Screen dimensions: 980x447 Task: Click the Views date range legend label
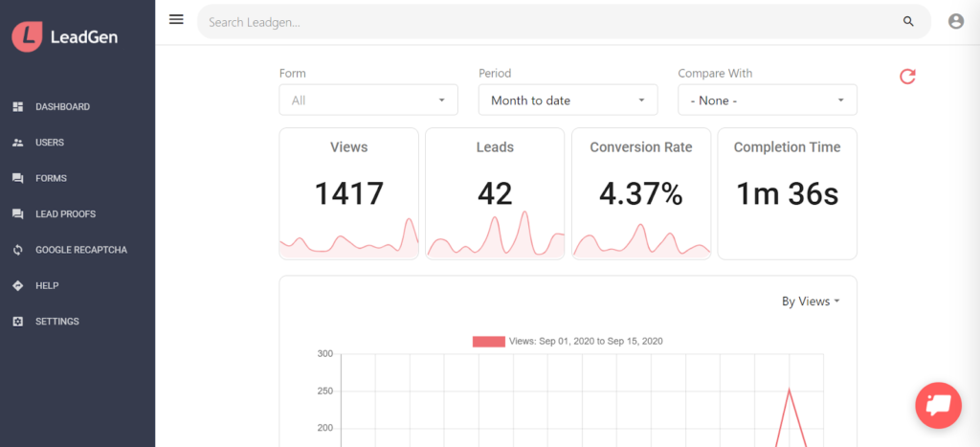587,342
